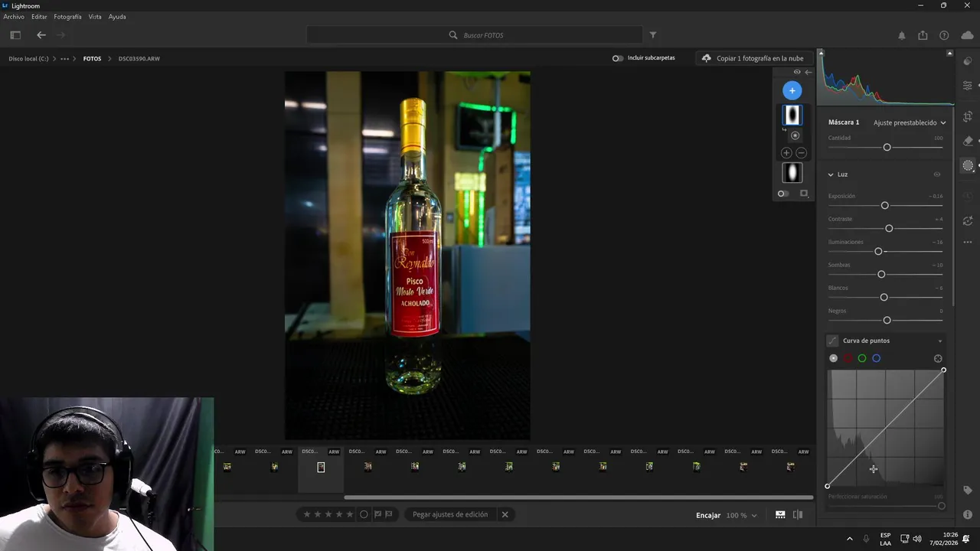Click Disco local (C:) breadcrumb
This screenshot has width=980, height=551.
coord(29,59)
